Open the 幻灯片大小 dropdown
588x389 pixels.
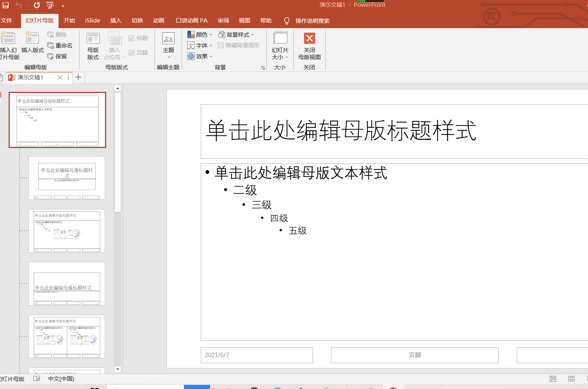coord(280,46)
